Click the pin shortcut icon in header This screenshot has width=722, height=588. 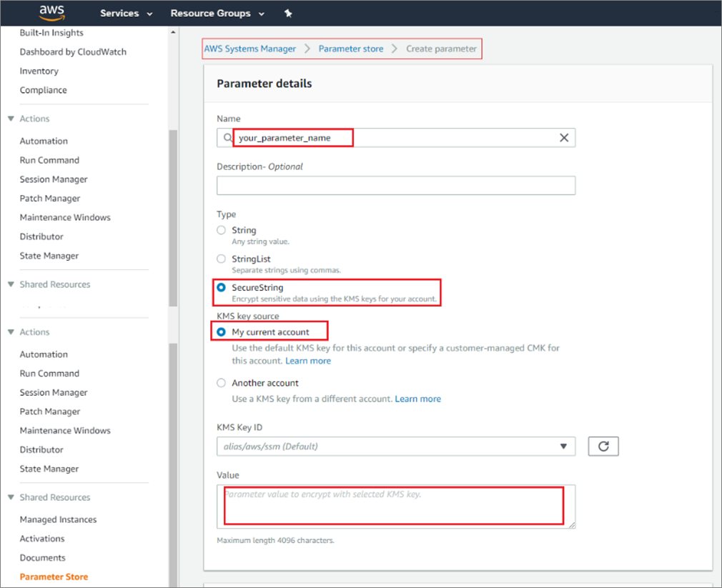[x=288, y=14]
